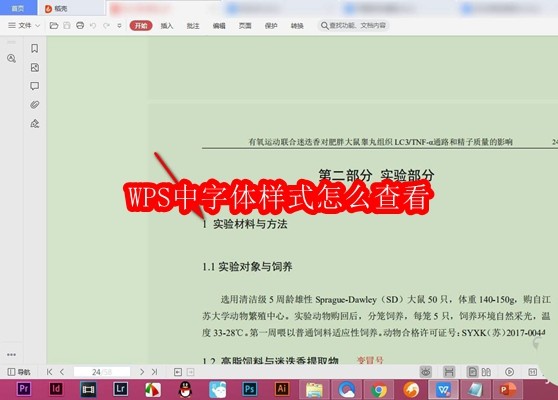Select single page view mode

[x=472, y=372]
